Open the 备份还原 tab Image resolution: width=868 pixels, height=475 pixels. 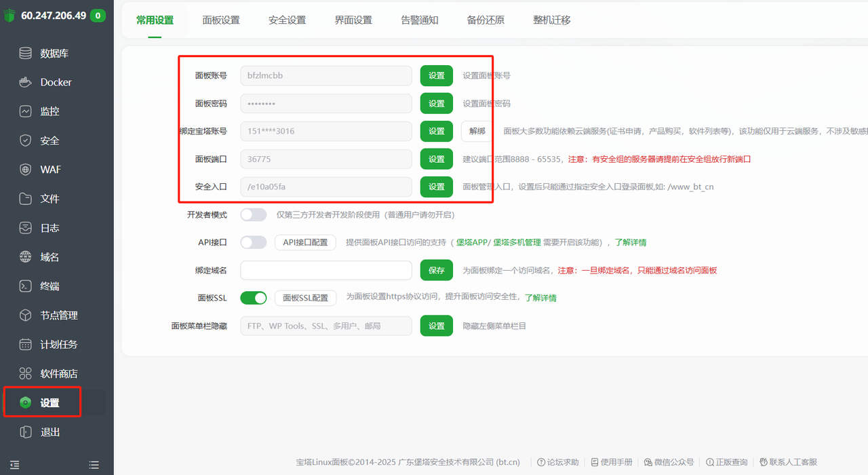click(486, 20)
